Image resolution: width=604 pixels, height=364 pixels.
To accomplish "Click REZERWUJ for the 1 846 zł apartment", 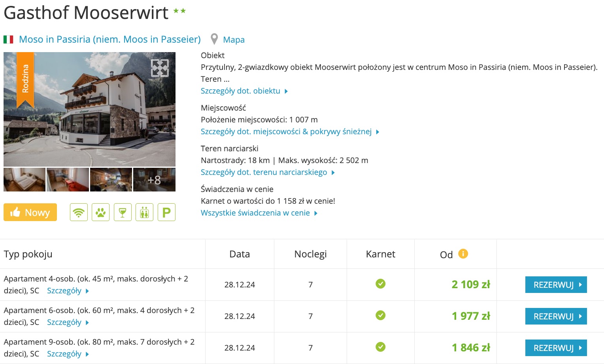I will [556, 348].
